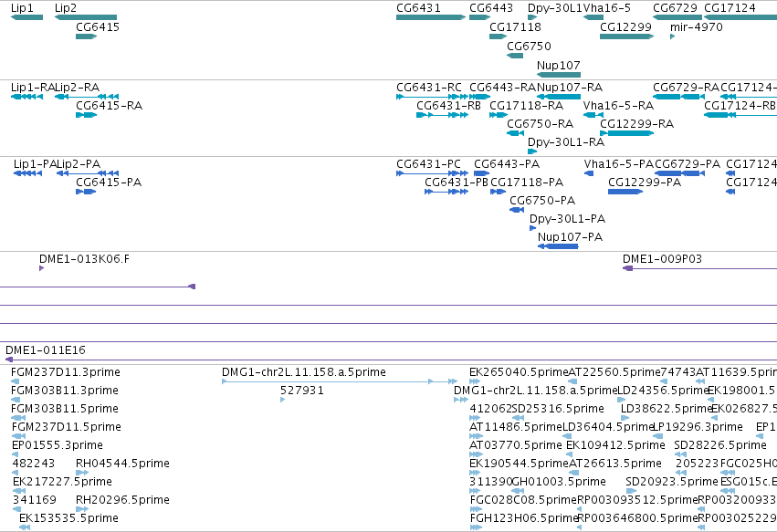Select the mir-4970 small arrow glyph

[x=672, y=37]
